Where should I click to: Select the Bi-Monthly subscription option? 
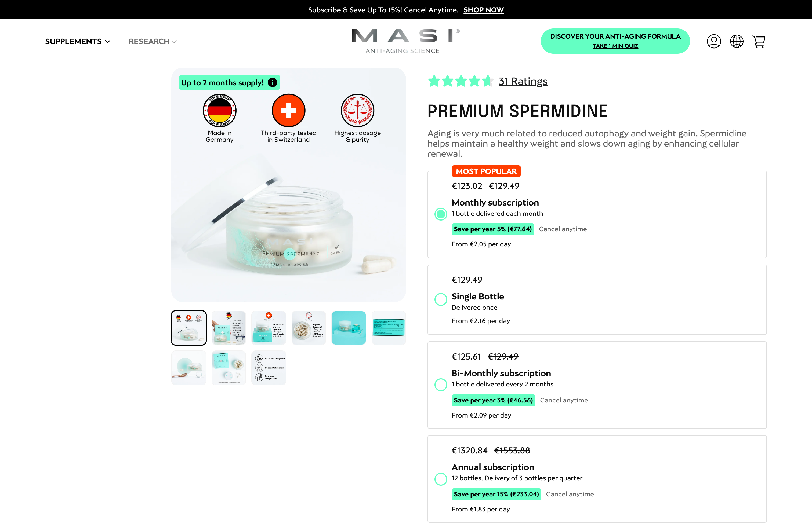[x=440, y=385]
